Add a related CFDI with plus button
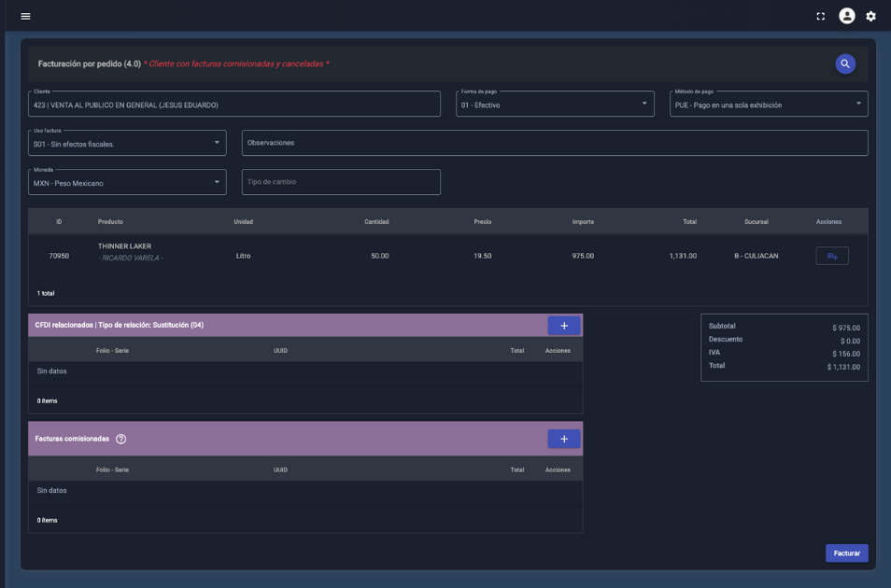Viewport: 891px width, 588px height. click(x=563, y=326)
